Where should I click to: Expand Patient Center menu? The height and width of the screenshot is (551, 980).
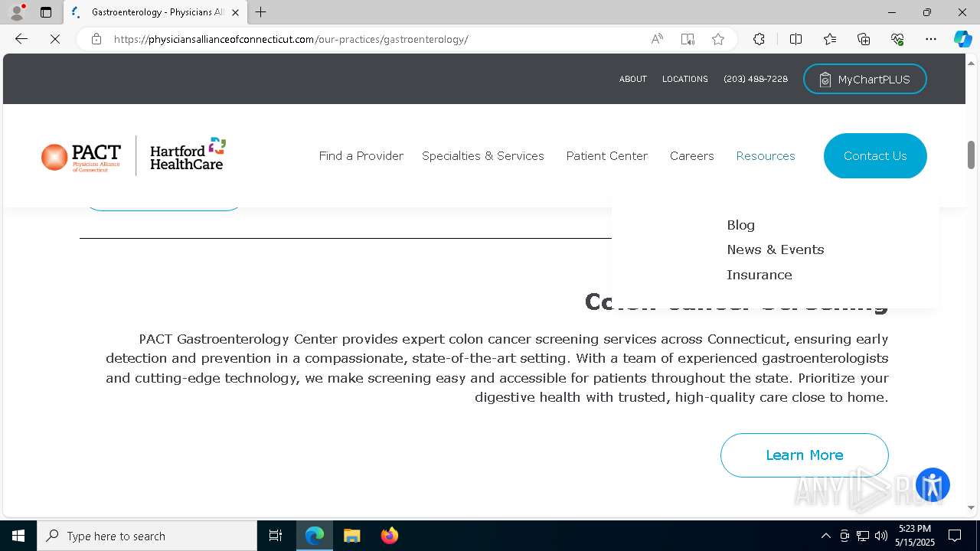point(607,155)
